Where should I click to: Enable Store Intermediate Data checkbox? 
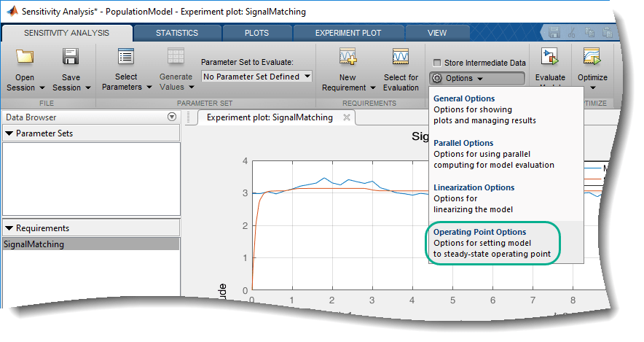(437, 63)
